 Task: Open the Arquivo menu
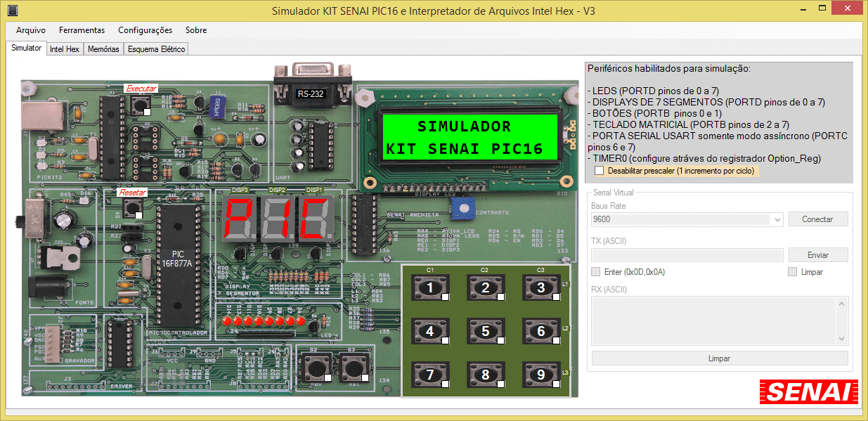31,30
